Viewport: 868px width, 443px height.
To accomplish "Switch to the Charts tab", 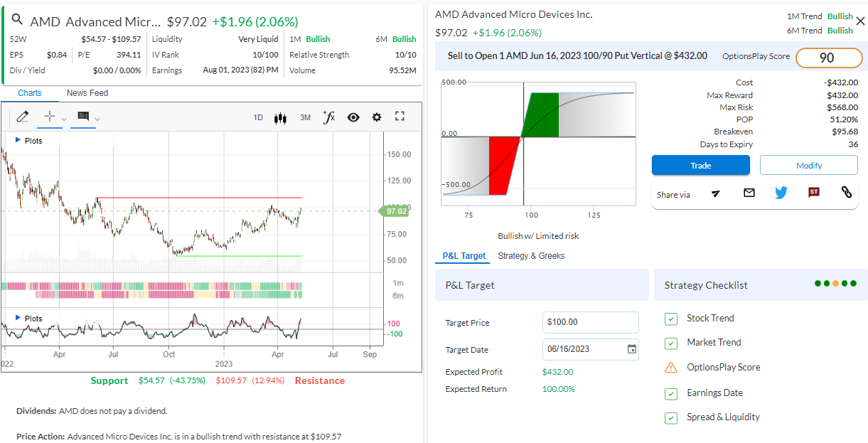I will 30,93.
